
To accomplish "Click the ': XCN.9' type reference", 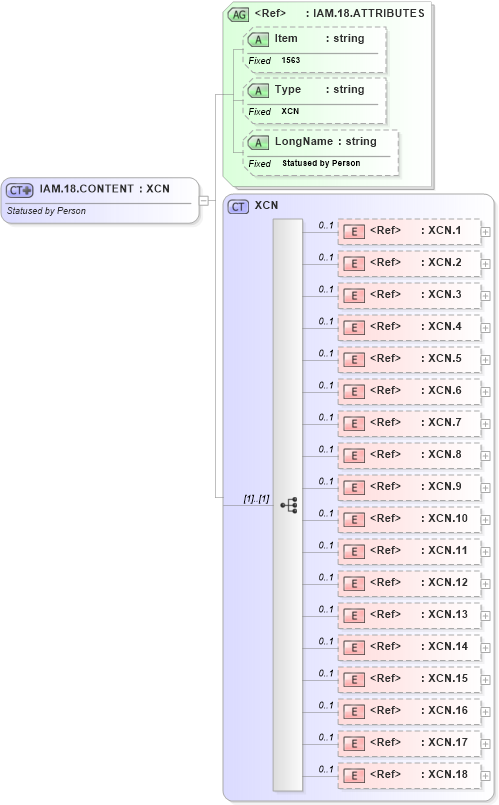I will (x=441, y=486).
